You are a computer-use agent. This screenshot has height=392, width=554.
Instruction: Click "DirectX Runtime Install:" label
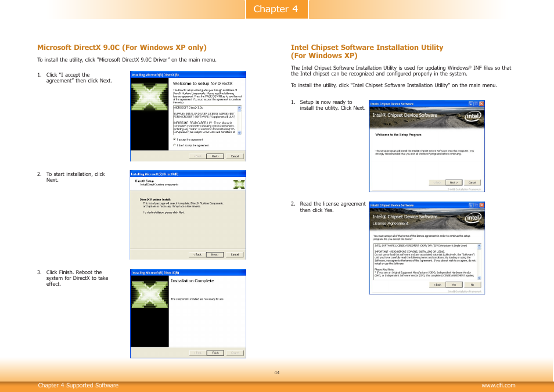[155, 200]
